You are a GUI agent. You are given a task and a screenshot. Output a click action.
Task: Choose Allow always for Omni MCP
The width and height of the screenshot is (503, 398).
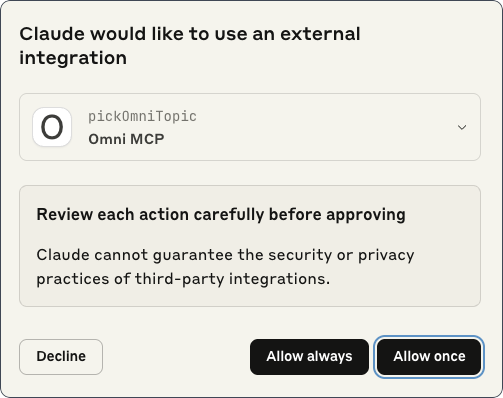(x=309, y=357)
